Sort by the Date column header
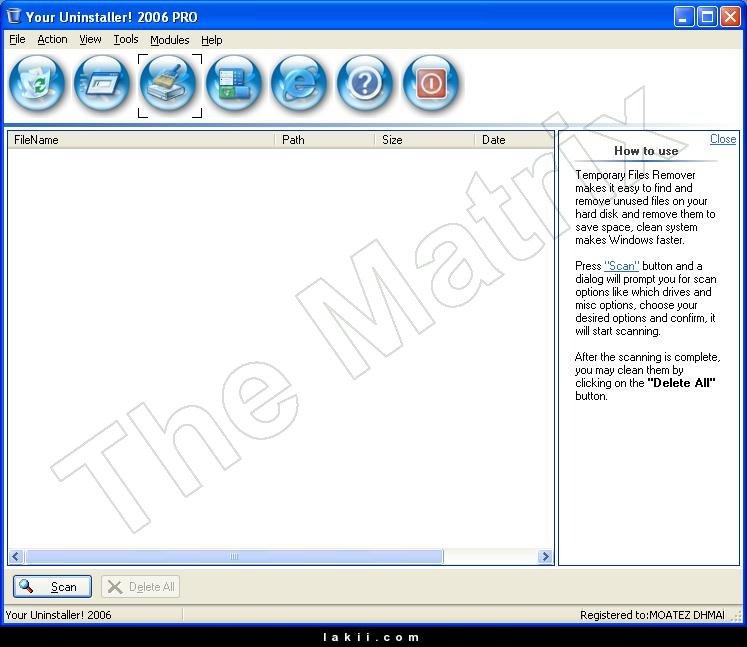The height and width of the screenshot is (647, 747). tap(514, 140)
